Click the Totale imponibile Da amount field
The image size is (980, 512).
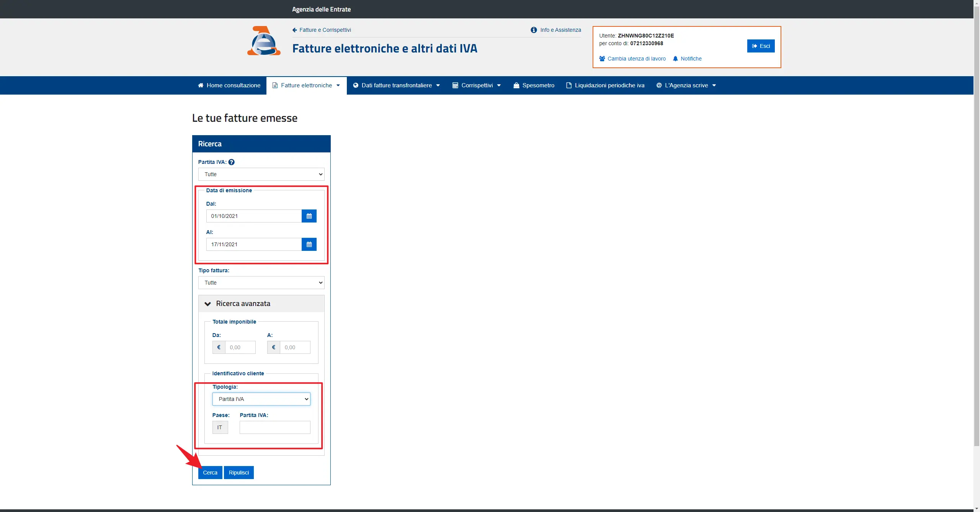coord(240,347)
